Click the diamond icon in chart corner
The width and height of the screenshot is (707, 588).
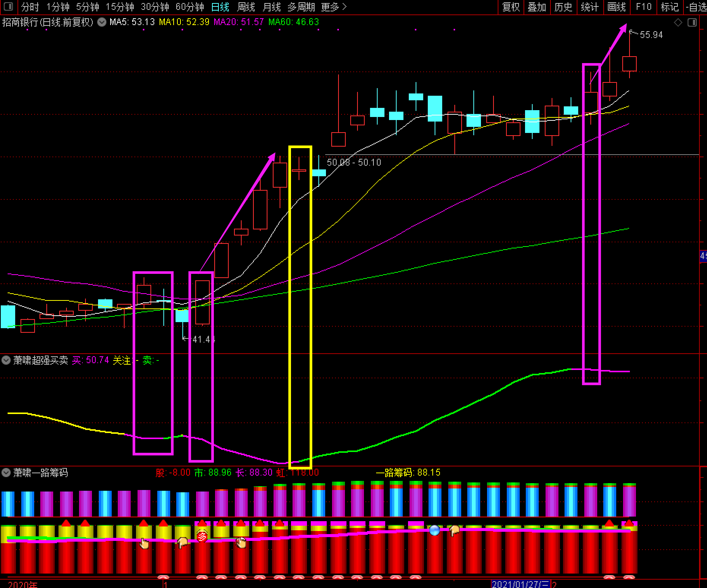tap(678, 23)
